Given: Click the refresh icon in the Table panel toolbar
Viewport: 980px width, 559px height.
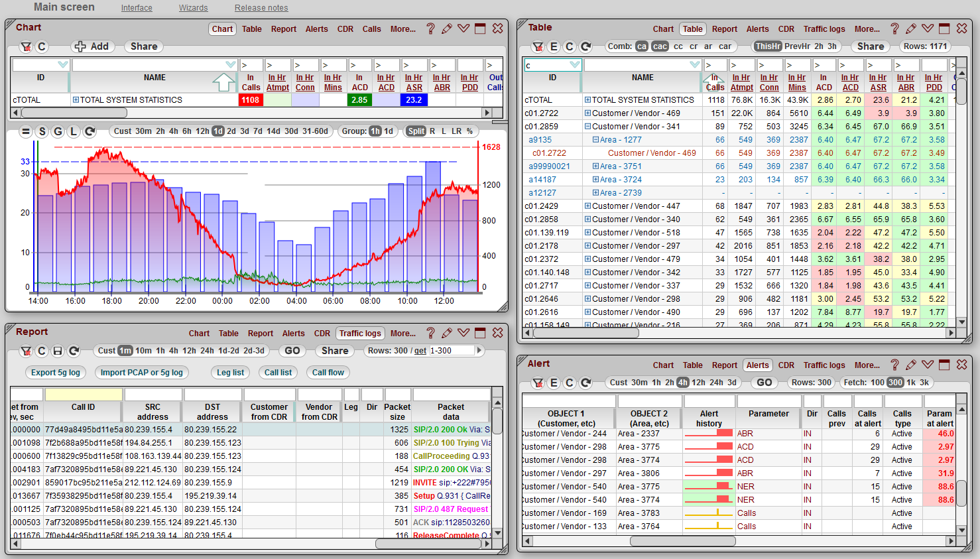Looking at the screenshot, I should [586, 46].
